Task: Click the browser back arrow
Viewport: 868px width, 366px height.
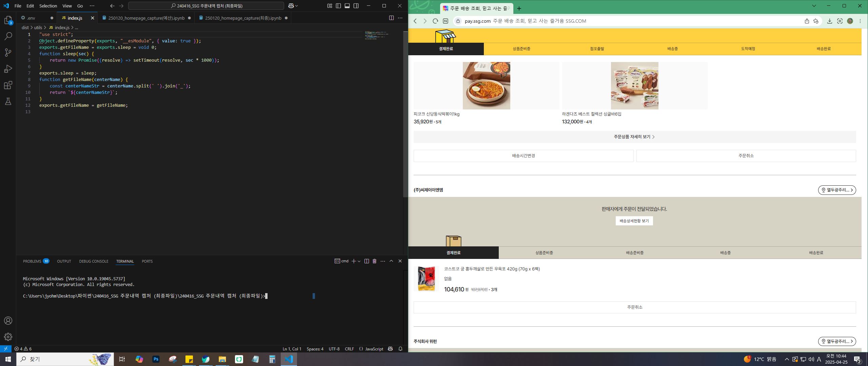Action: coord(415,21)
